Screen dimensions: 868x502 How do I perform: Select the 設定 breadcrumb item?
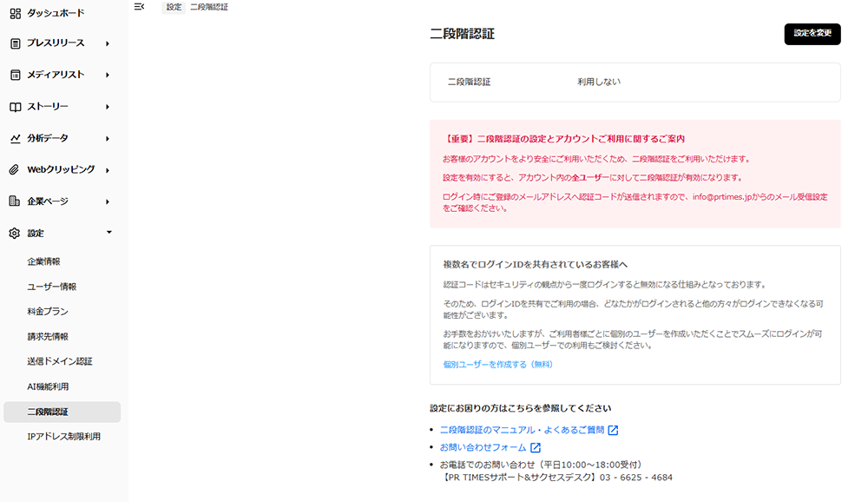pos(173,6)
